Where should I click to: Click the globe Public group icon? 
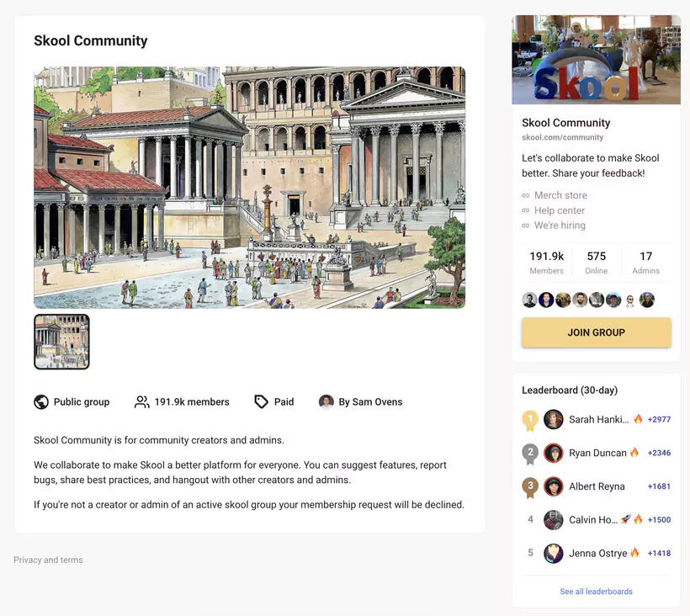coord(41,401)
